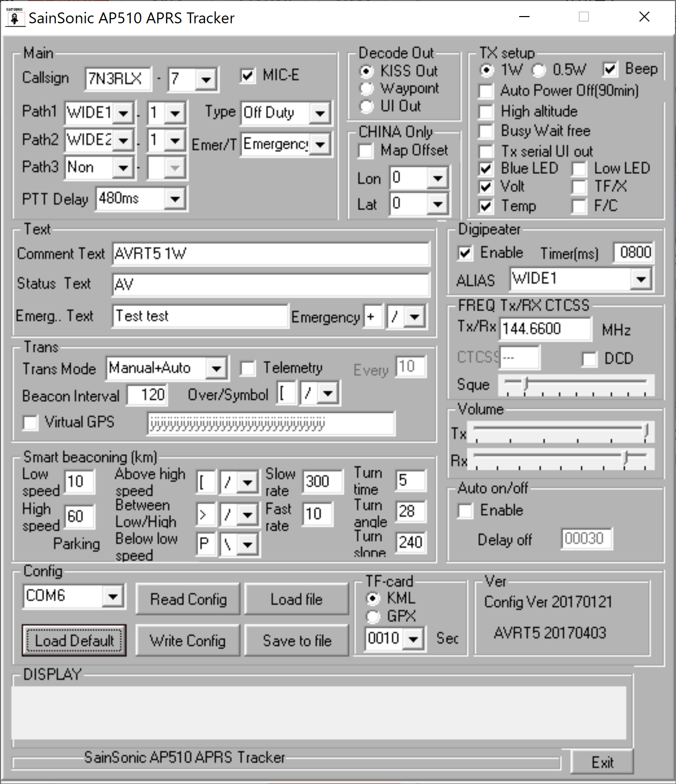Select the KISS Out radio option
This screenshot has height=784, width=676.
(x=366, y=71)
